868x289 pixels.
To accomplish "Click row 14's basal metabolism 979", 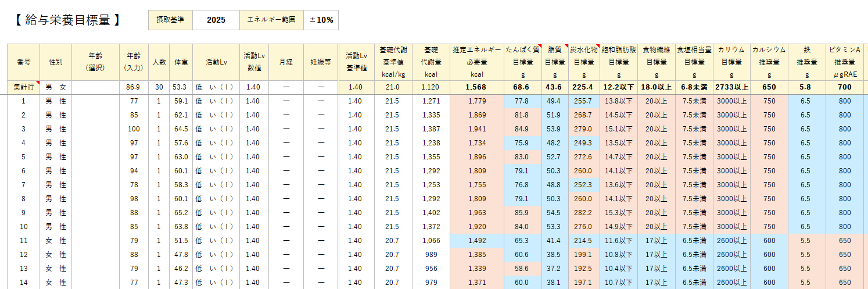I will [x=431, y=283].
